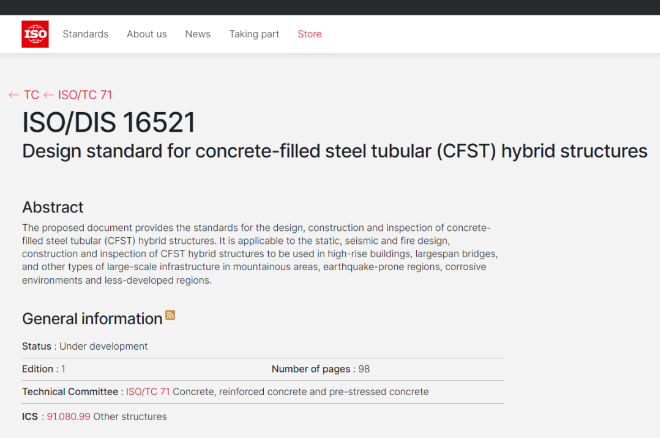Select Taking part in the top navigation
This screenshot has height=438, width=660.
tap(254, 34)
